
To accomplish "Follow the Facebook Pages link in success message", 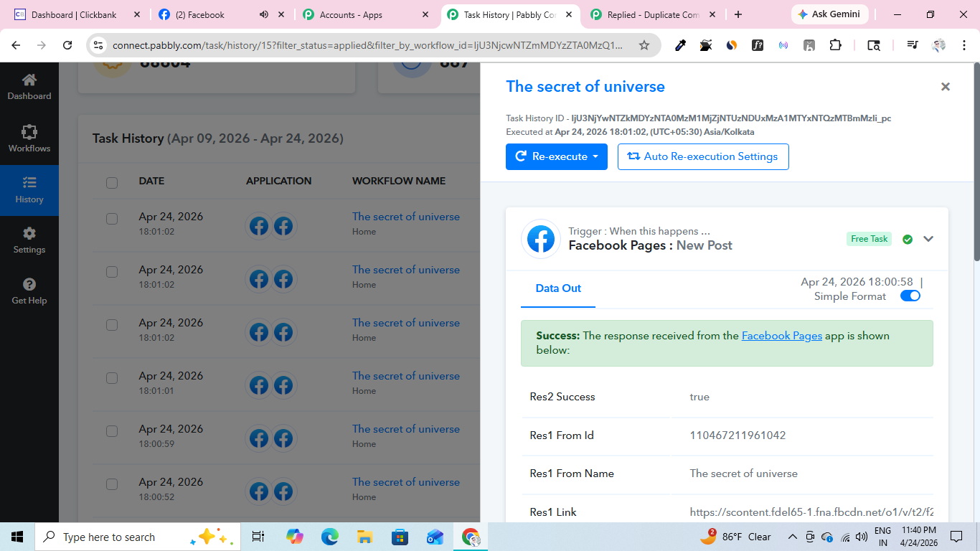I will 781,336.
